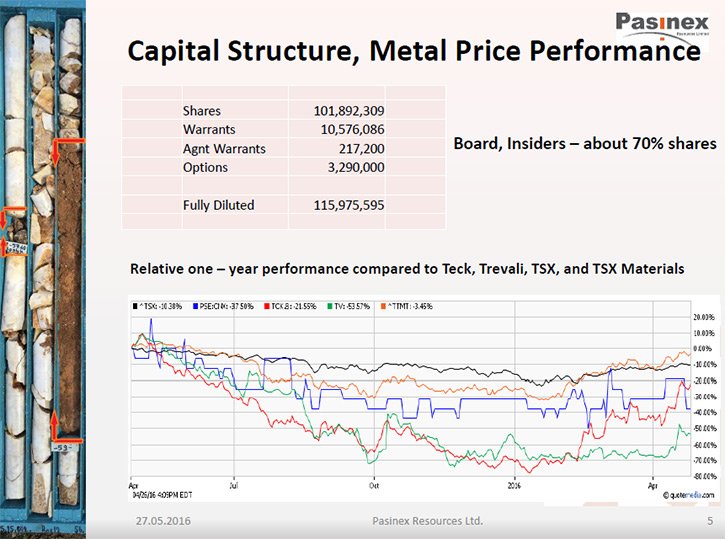This screenshot has width=725, height=539.
Task: Click the -80.00% y-axis label
Action: click(x=704, y=476)
